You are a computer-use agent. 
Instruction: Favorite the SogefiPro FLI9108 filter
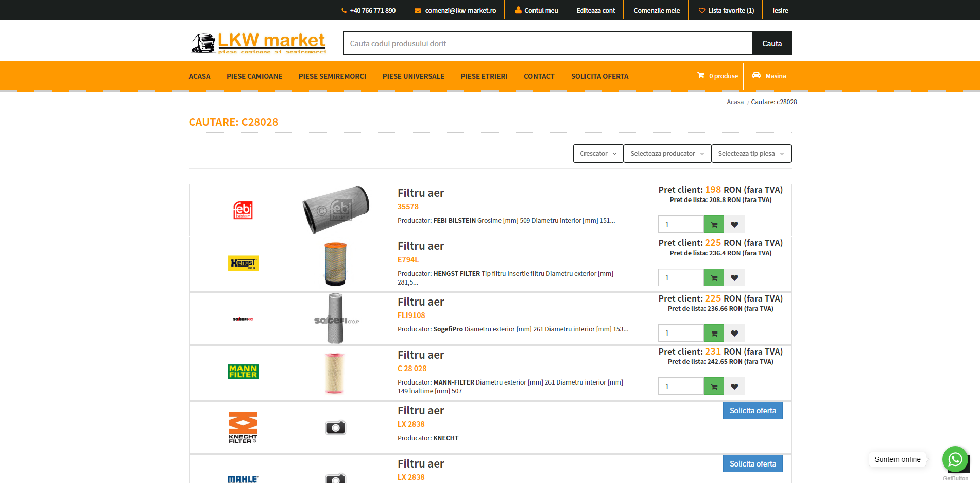[x=734, y=333]
